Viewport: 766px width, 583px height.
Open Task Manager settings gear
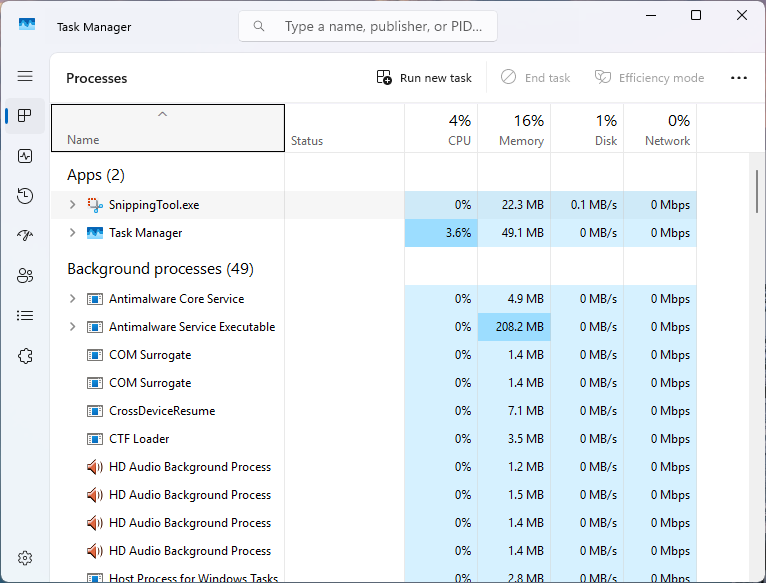pos(25,558)
